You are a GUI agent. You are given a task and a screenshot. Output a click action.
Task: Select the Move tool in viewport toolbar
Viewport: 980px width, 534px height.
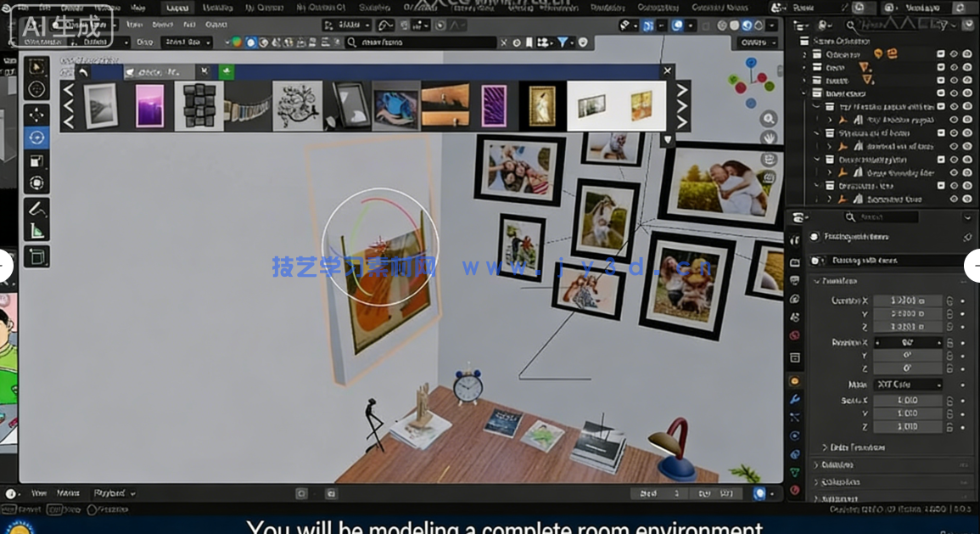click(x=36, y=115)
